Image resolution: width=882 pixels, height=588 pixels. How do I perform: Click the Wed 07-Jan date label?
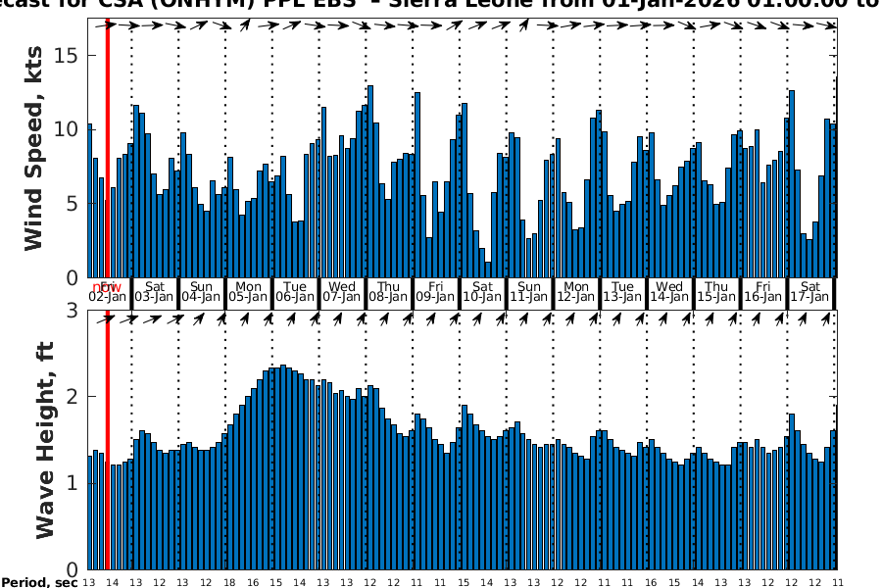pyautogui.click(x=342, y=291)
